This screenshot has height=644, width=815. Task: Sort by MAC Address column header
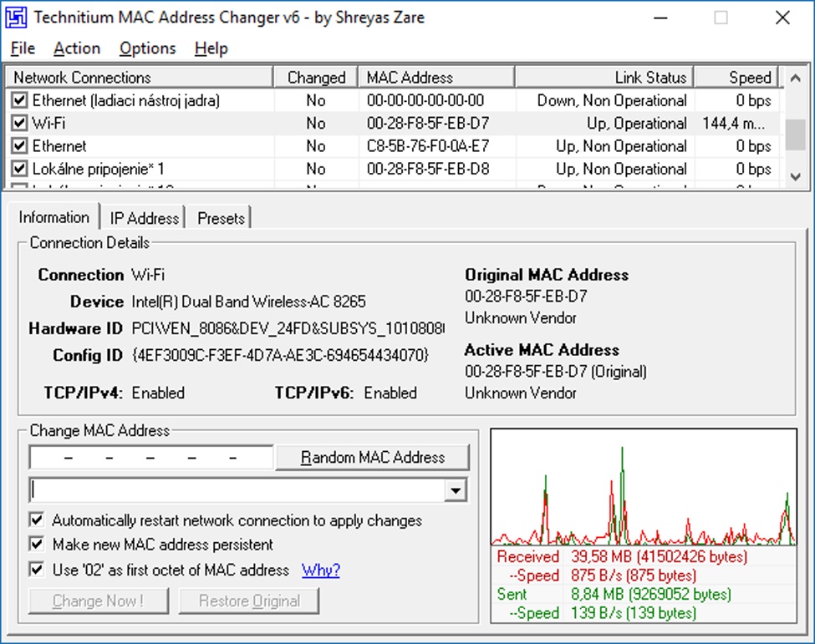tap(436, 78)
